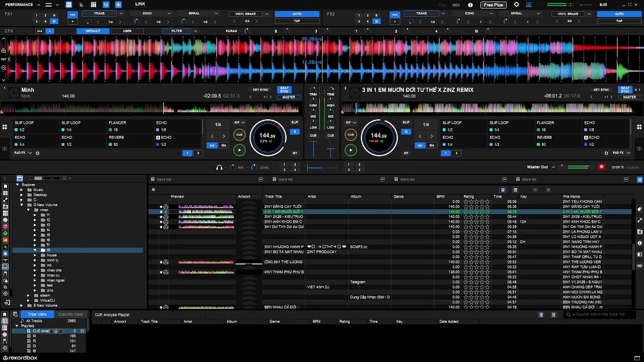Collapse the Playlists tree node

pyautogui.click(x=17, y=326)
